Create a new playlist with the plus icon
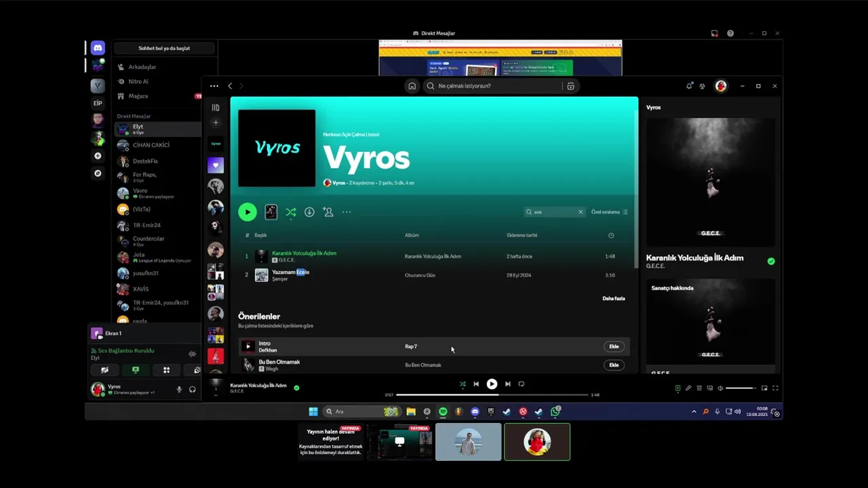 (x=216, y=123)
